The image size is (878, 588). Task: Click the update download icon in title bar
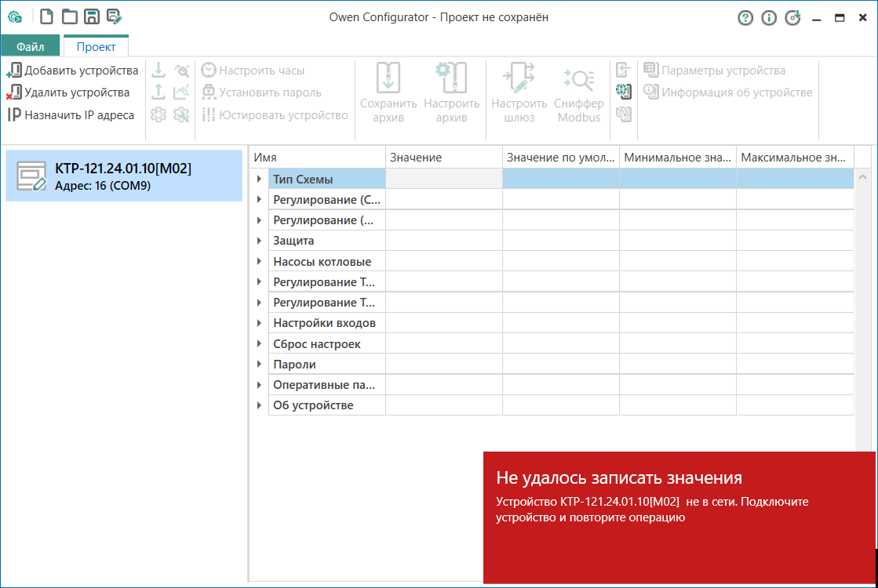[792, 18]
